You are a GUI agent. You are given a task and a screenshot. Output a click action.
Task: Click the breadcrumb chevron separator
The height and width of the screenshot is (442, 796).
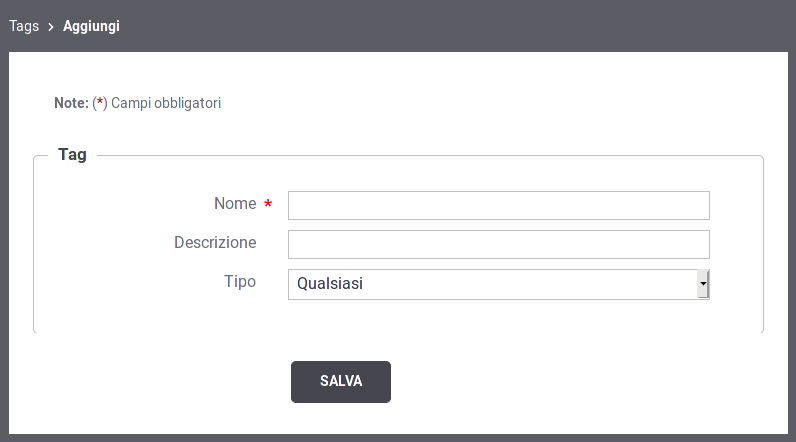click(51, 27)
